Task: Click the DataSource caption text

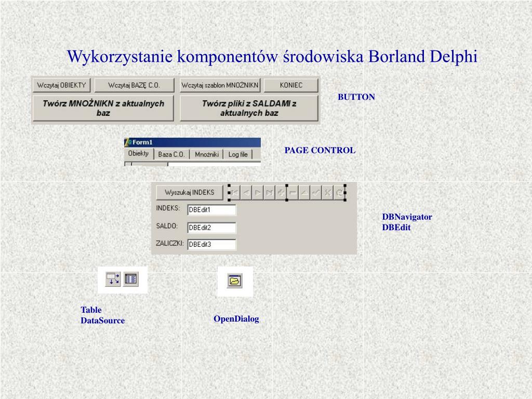Action: [103, 320]
